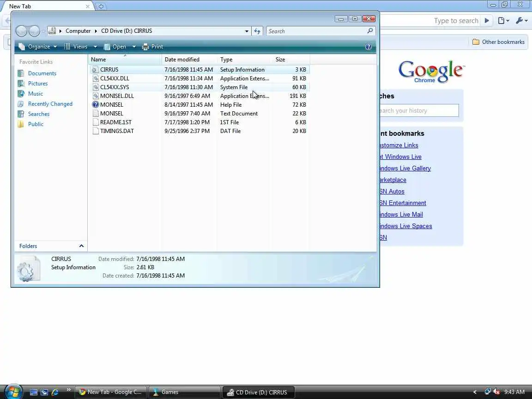Select the New Tab tab in Chrome
The width and height of the screenshot is (532, 399).
pyautogui.click(x=48, y=6)
